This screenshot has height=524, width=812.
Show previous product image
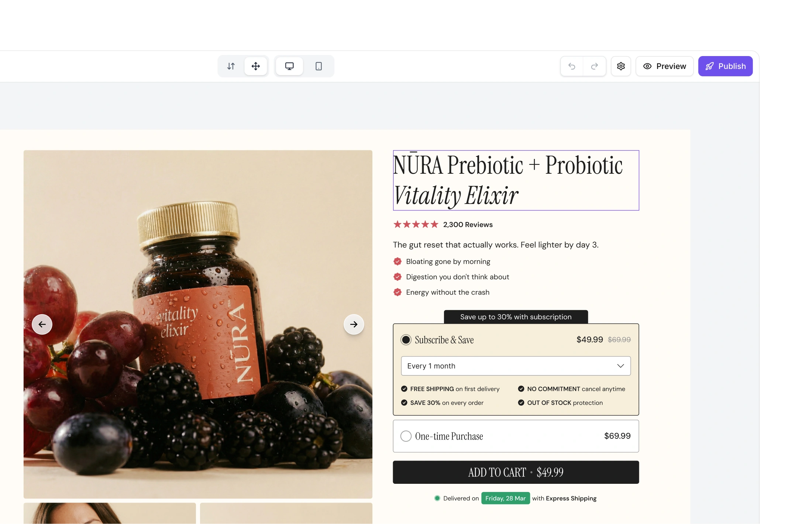(42, 324)
